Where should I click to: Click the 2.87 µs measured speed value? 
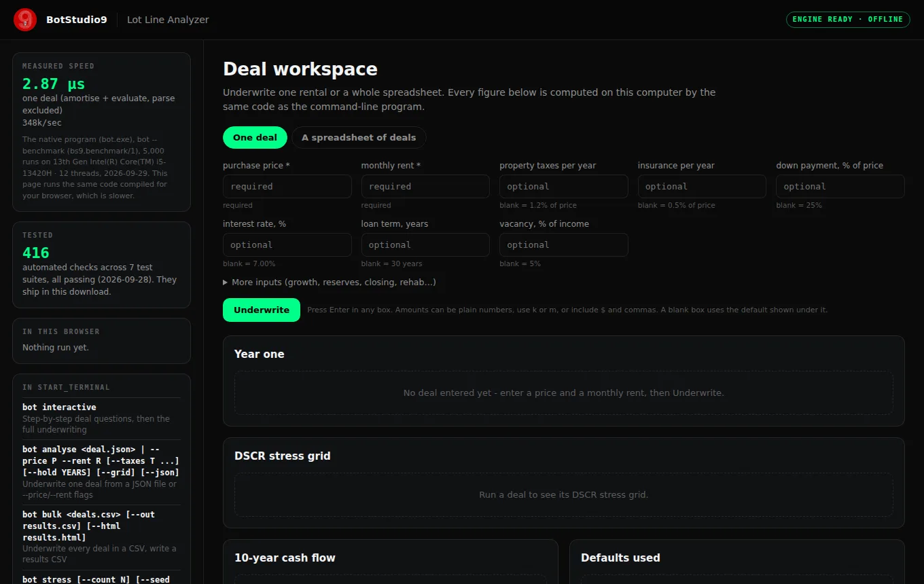(54, 84)
